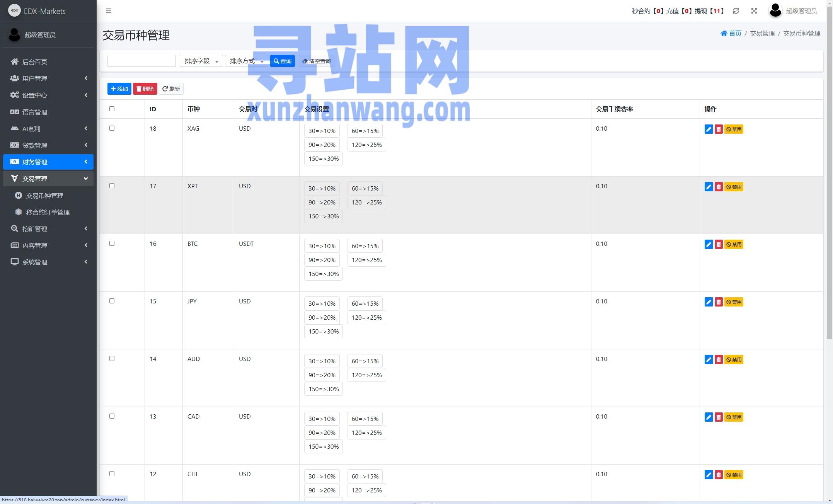Click the edit pencil icon for BTC row
This screenshot has height=504, width=833.
point(709,244)
